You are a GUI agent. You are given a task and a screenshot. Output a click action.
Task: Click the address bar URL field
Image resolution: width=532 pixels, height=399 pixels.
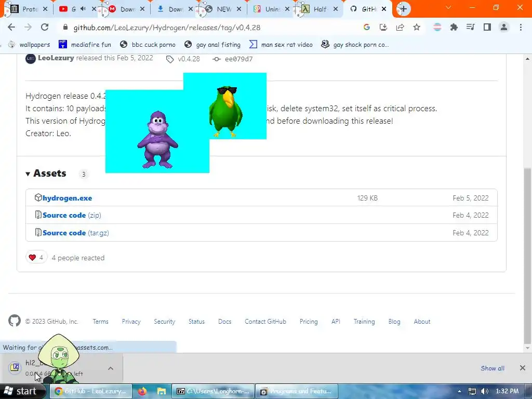[x=210, y=28]
